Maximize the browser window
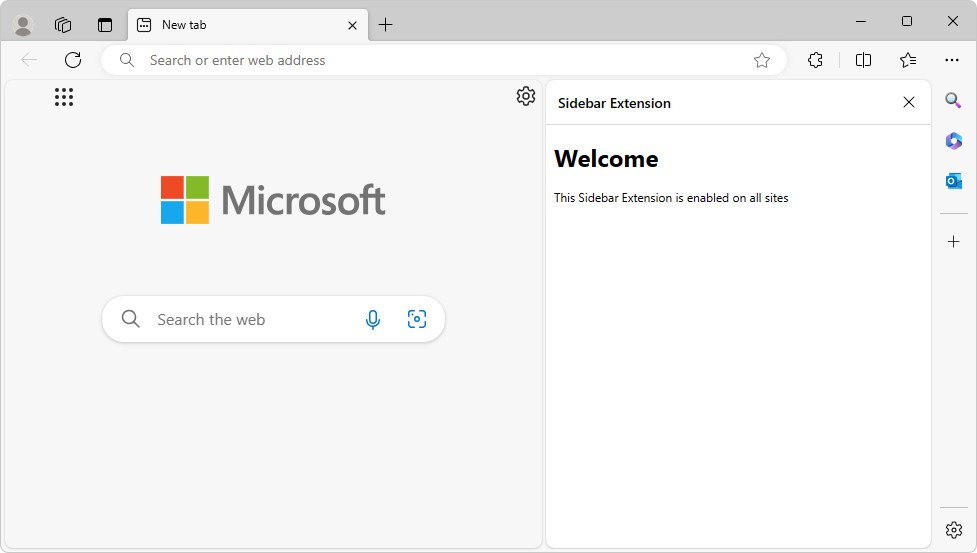 (x=907, y=21)
